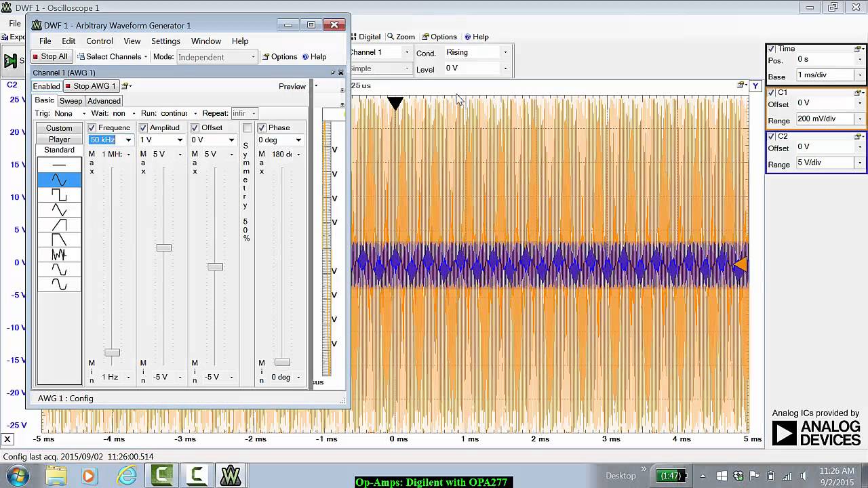Click the frequency slider handle

click(112, 352)
